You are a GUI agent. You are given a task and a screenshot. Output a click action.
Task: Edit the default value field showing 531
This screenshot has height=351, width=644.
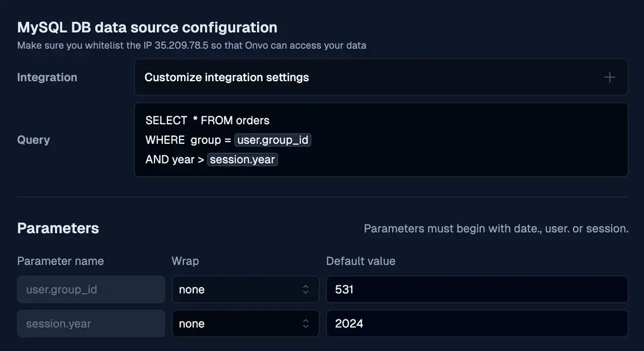(477, 290)
